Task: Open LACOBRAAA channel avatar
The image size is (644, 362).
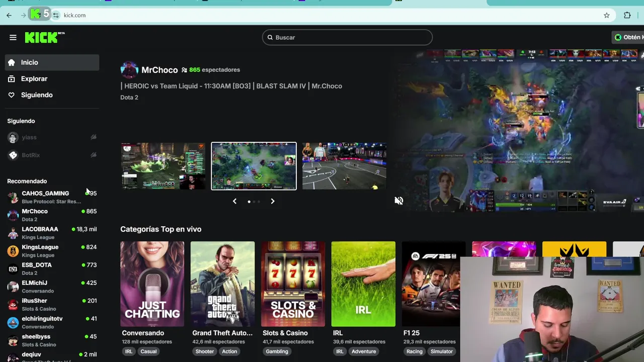Action: 13,233
